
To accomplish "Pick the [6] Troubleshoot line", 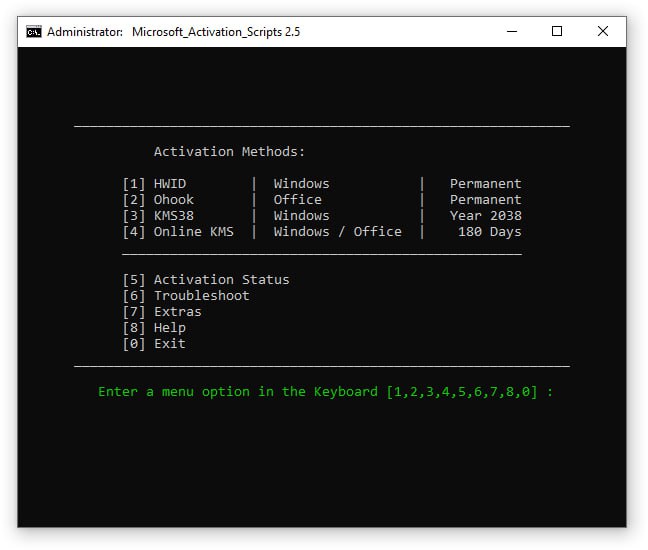I will (186, 296).
